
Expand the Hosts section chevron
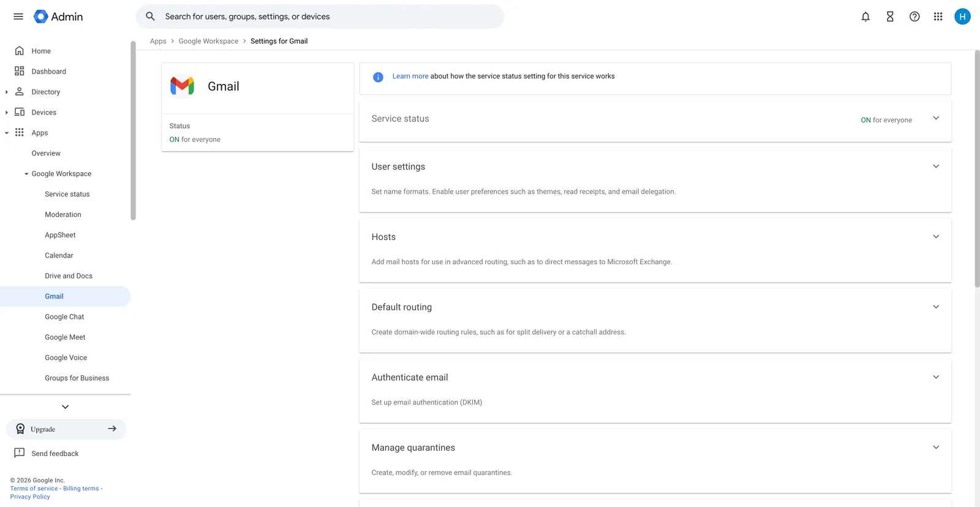[x=936, y=237]
